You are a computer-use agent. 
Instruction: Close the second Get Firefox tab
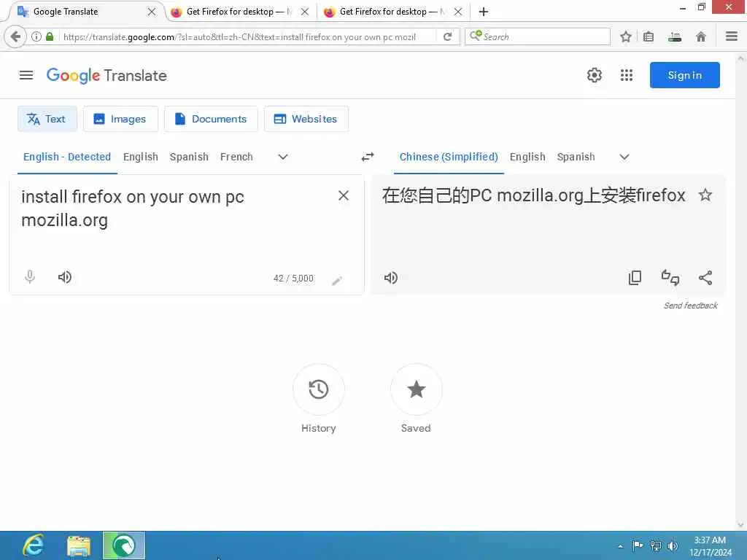tap(305, 12)
